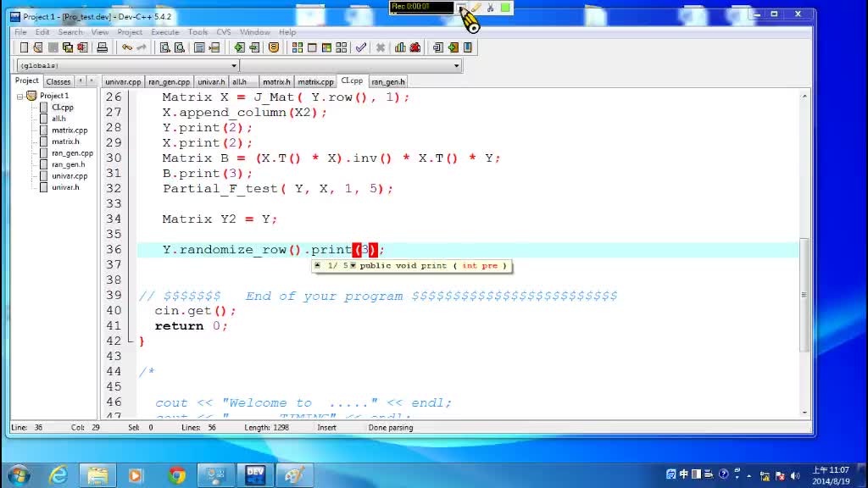This screenshot has height=488, width=868.
Task: Select matrix.h in the project tree
Action: (65, 141)
